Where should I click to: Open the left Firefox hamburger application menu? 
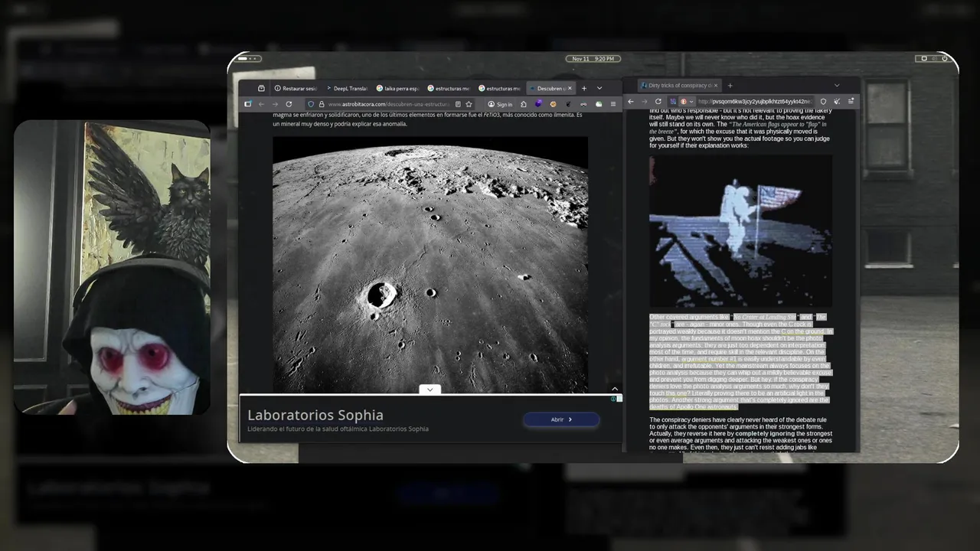612,104
